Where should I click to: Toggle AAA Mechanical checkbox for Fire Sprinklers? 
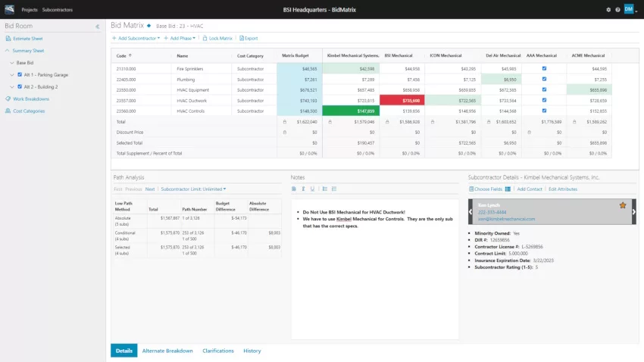[544, 69]
